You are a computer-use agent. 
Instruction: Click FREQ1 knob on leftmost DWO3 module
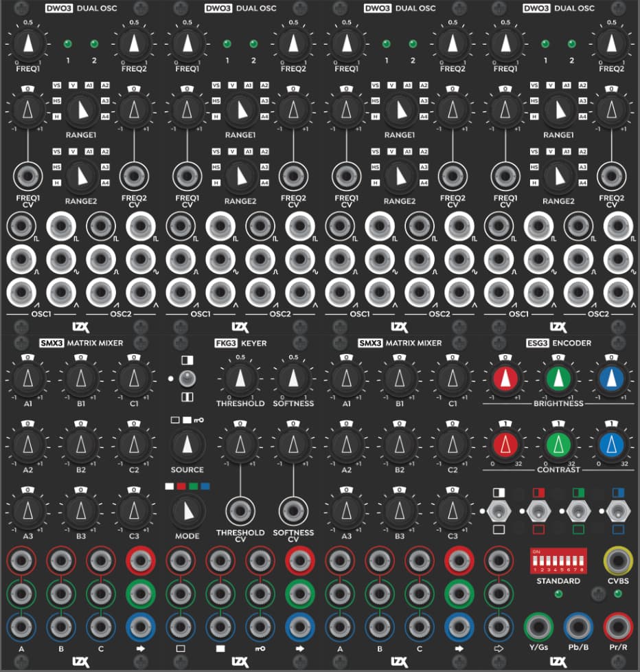[28, 44]
